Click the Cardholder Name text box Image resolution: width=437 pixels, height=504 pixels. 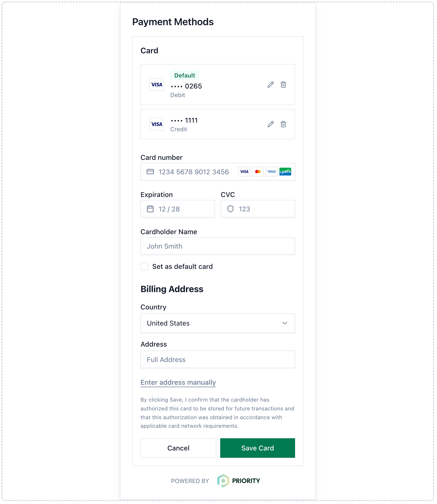217,246
